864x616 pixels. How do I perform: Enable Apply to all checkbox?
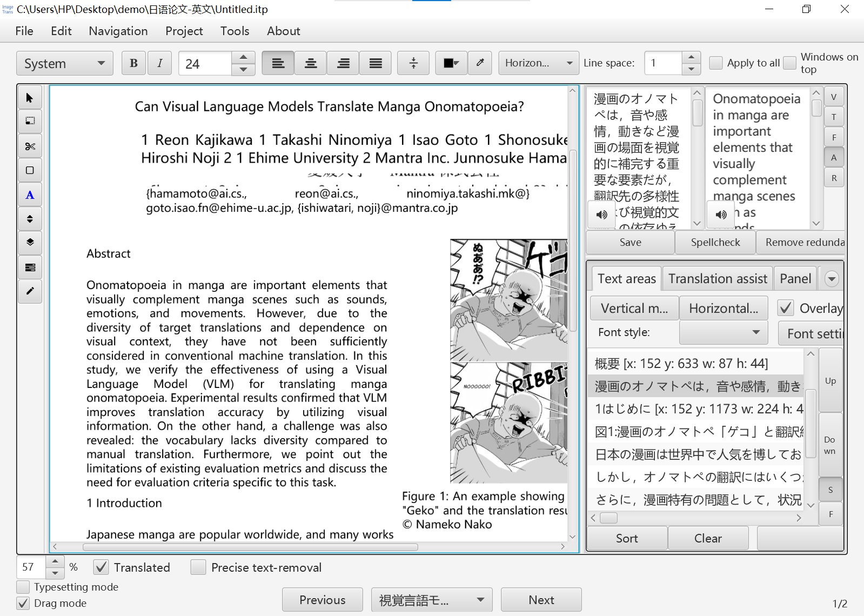[715, 63]
